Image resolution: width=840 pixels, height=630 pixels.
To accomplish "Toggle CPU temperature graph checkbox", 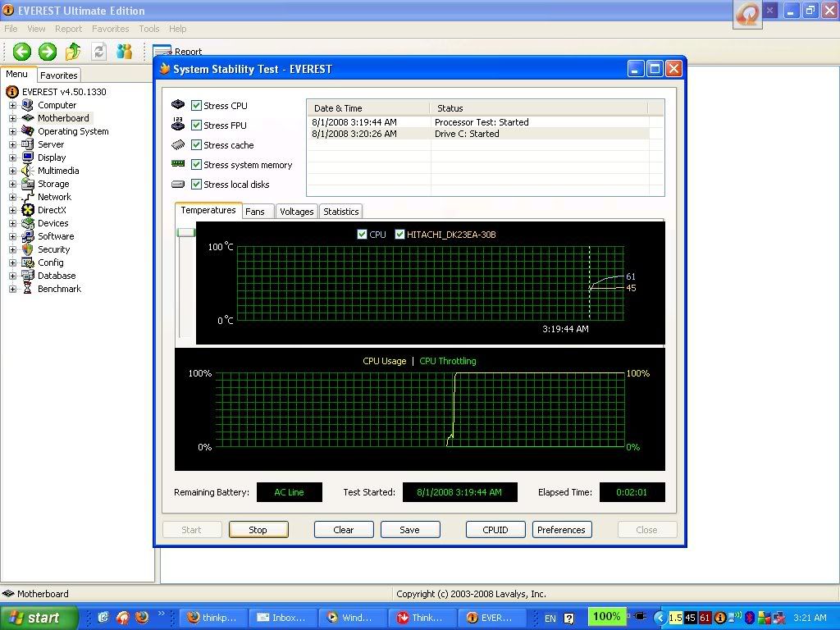I will click(362, 234).
